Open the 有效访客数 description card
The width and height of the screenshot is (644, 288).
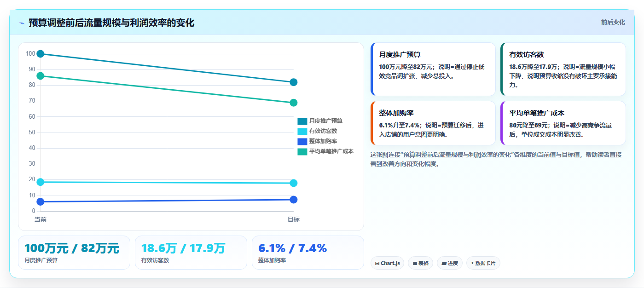563,69
